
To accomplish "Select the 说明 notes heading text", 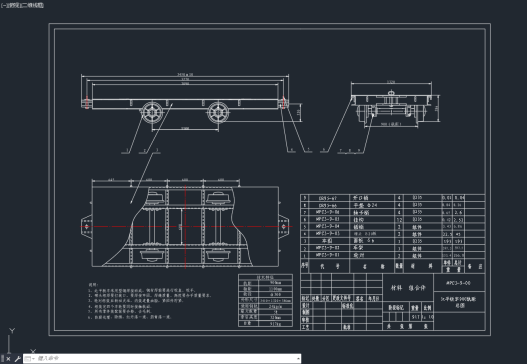I will click(93, 284).
